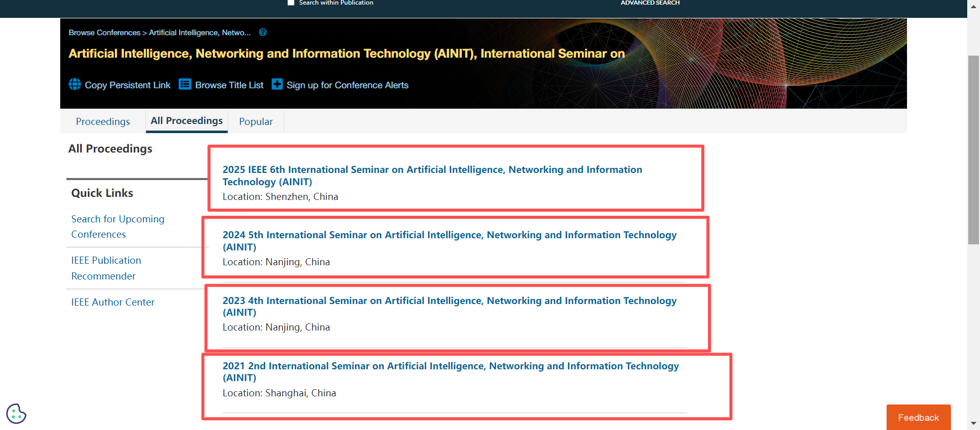Image resolution: width=980 pixels, height=430 pixels.
Task: Open the Advanced Search link
Action: (650, 3)
